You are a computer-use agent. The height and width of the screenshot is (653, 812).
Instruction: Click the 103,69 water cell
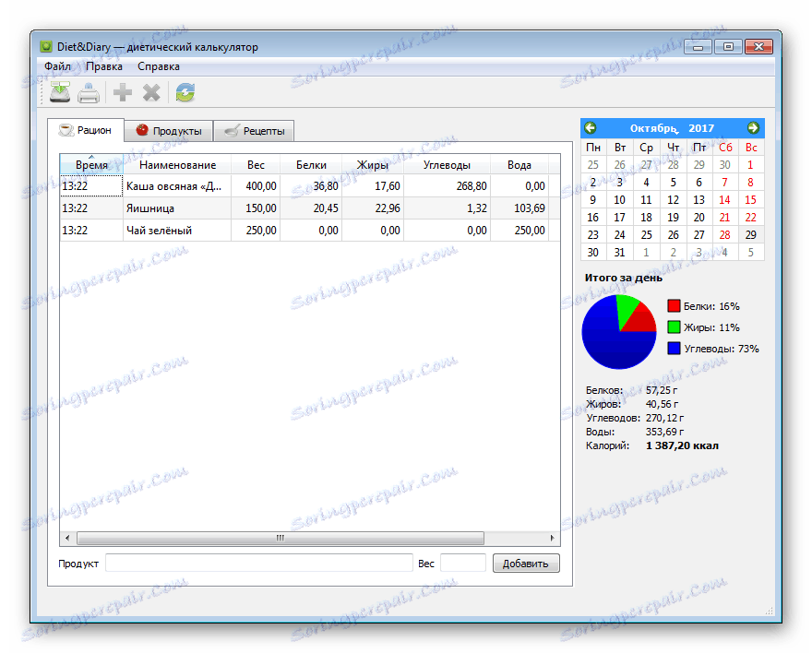[x=519, y=208]
